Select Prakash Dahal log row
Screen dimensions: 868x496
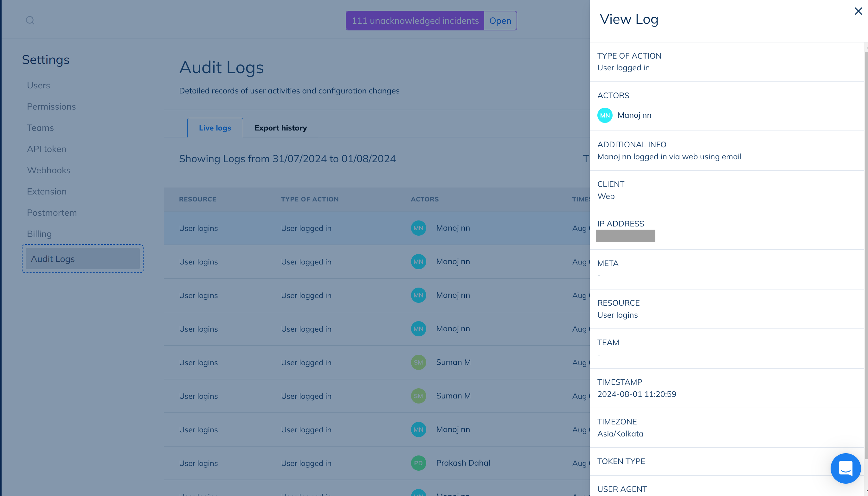pos(307,463)
